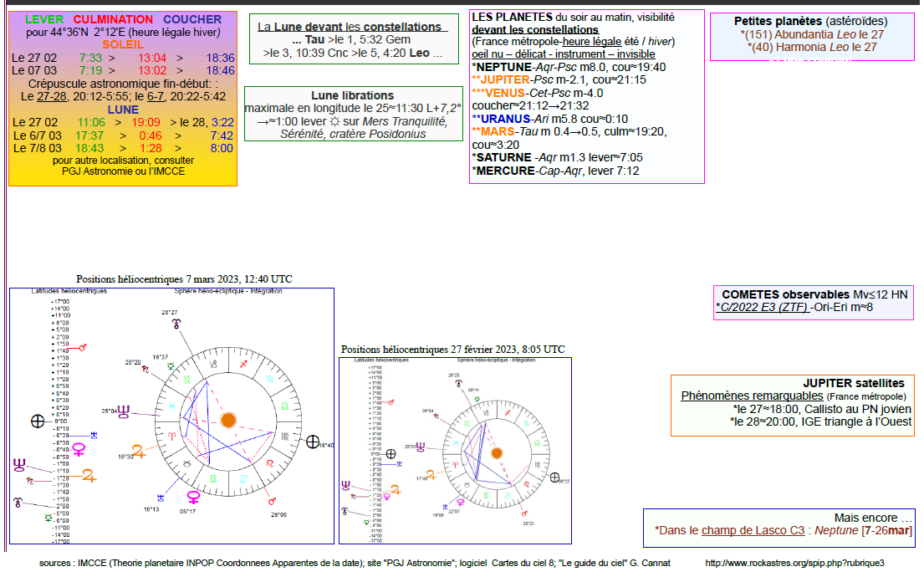
Task: Follow the 'champ de Lasco C3' link
Action: click(753, 530)
